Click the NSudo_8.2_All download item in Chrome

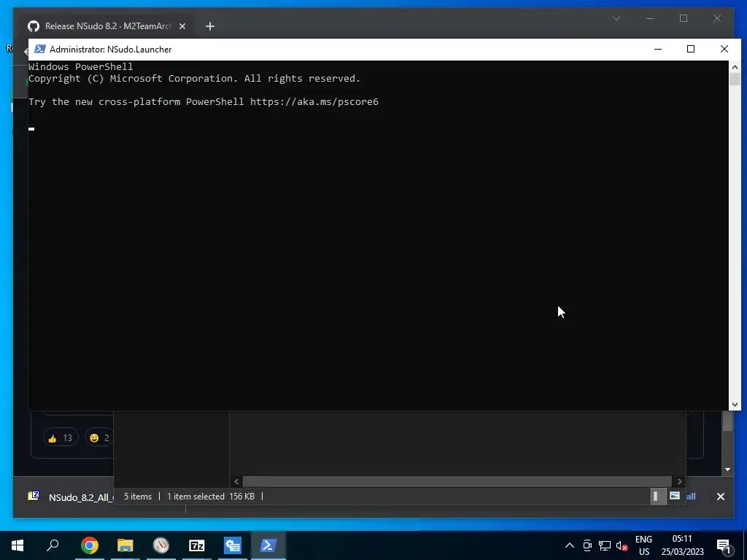[x=71, y=497]
